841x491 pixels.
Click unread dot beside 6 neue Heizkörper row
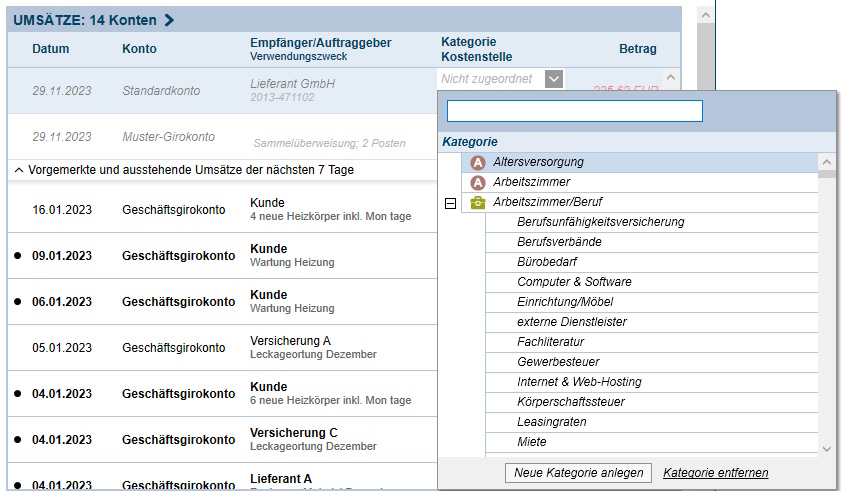(x=18, y=394)
